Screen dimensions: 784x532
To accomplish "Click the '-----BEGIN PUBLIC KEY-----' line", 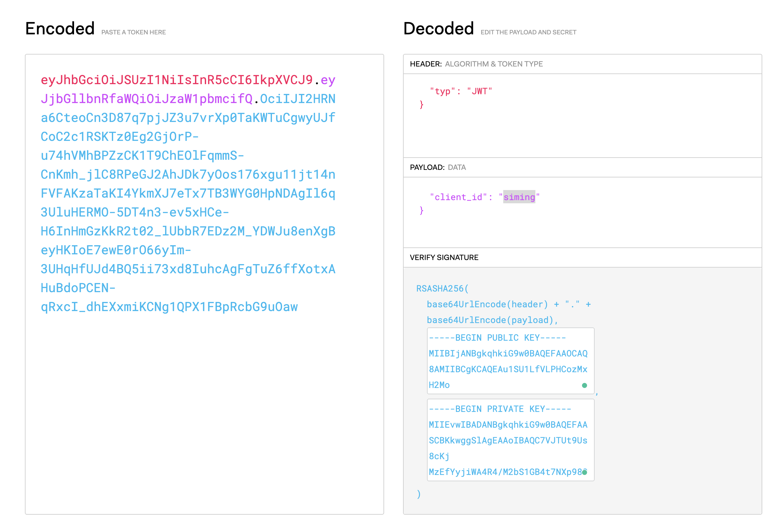I will pos(497,338).
